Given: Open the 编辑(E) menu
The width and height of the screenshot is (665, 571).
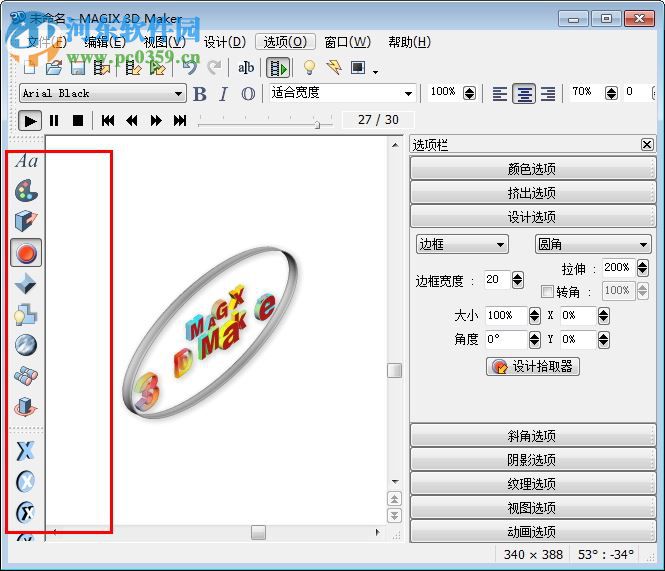Looking at the screenshot, I should pos(105,42).
